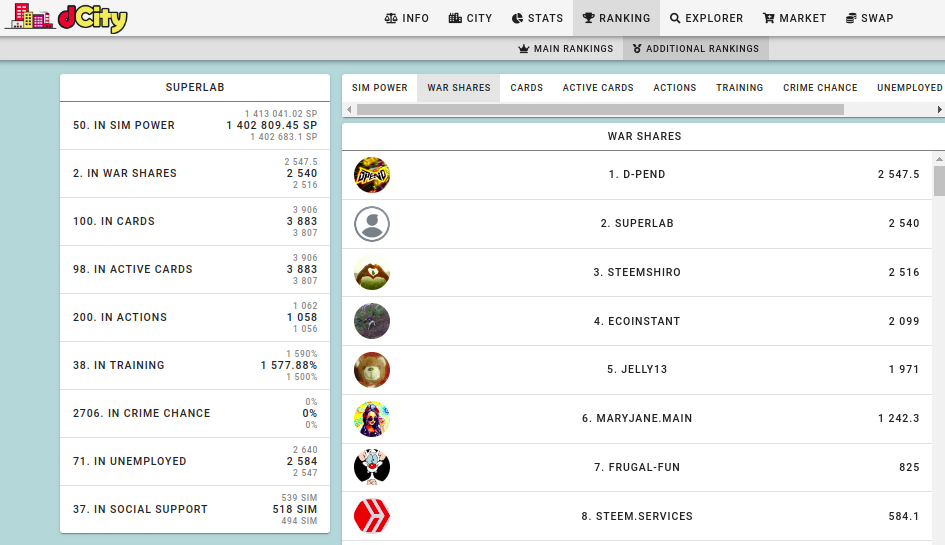Click D-PEND's avatar
The height and width of the screenshot is (545, 945).
(372, 175)
